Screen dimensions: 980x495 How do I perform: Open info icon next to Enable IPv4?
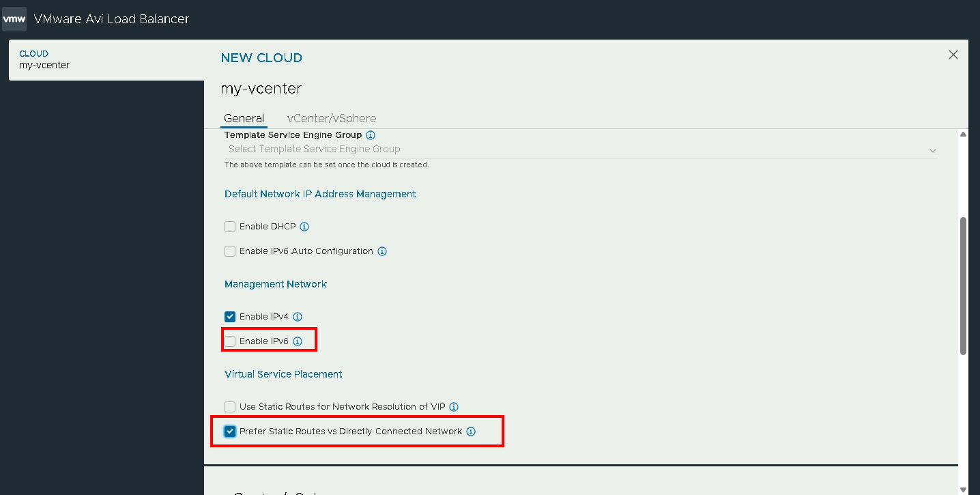[298, 317]
